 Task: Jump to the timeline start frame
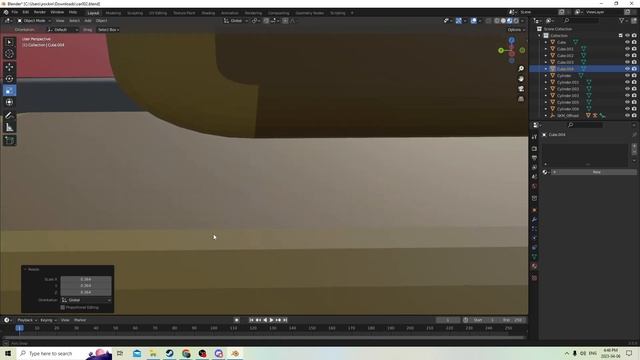pyautogui.click(x=251, y=320)
